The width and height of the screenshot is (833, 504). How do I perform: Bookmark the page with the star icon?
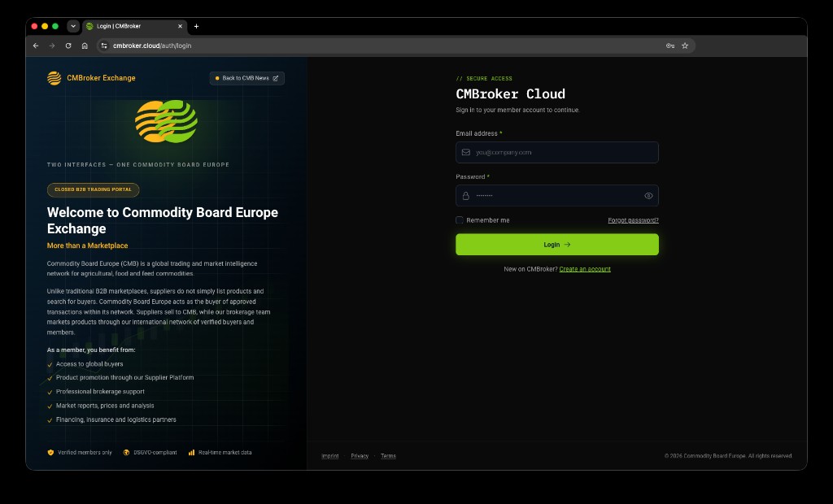coord(685,46)
